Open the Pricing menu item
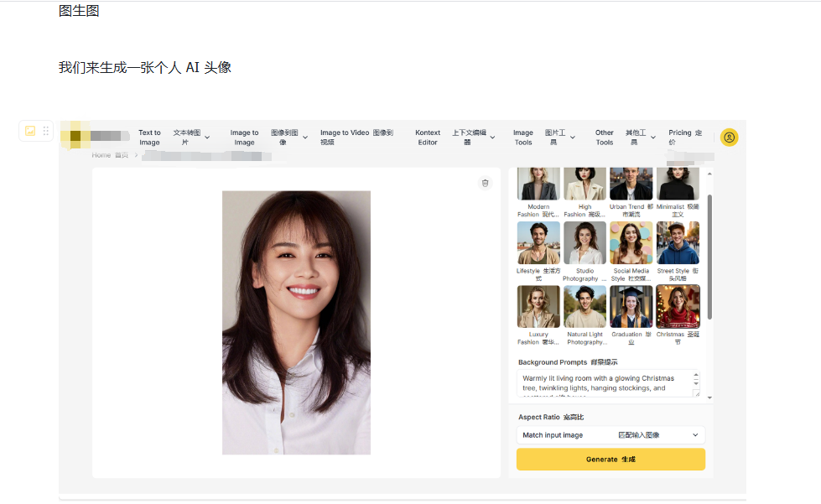Image resolution: width=821 pixels, height=504 pixels. [x=684, y=138]
